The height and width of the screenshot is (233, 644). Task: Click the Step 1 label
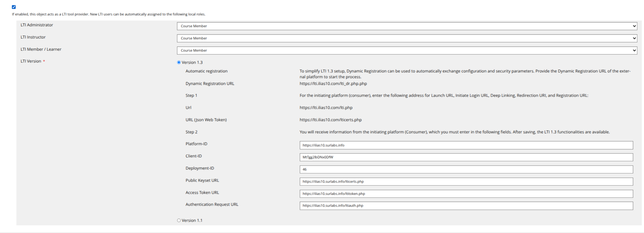[191, 95]
